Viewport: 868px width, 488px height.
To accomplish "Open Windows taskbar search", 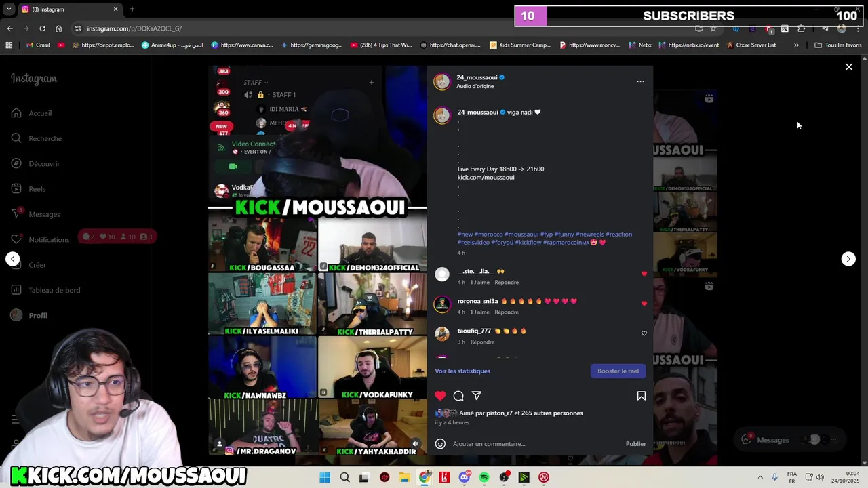I will coord(344,478).
